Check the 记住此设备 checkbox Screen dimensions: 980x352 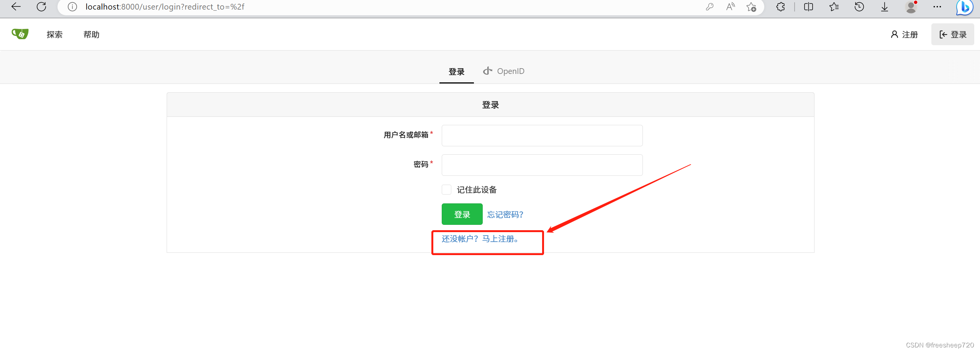tap(446, 190)
